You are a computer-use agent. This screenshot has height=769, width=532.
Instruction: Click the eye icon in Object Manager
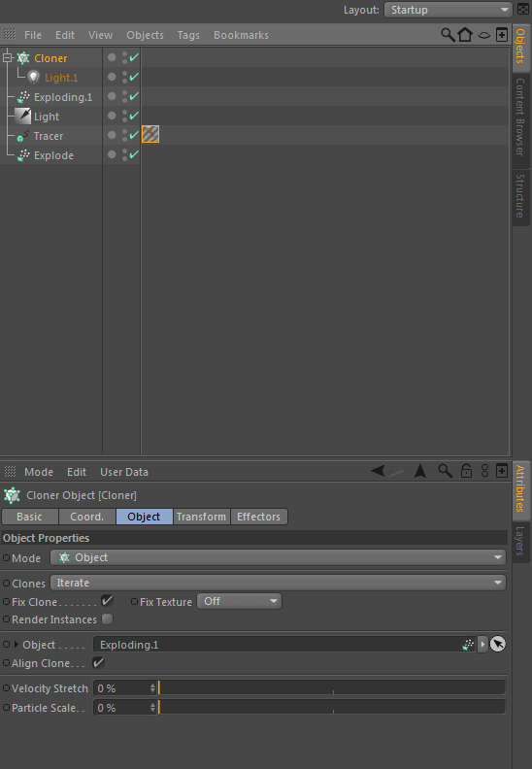(x=484, y=35)
